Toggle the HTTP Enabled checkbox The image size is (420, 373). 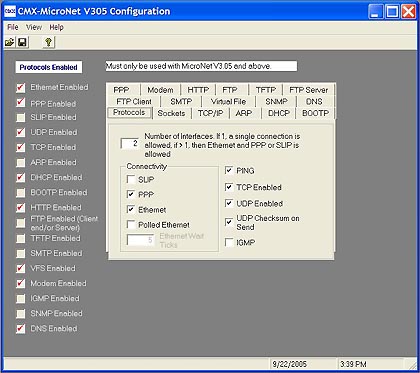[21, 208]
